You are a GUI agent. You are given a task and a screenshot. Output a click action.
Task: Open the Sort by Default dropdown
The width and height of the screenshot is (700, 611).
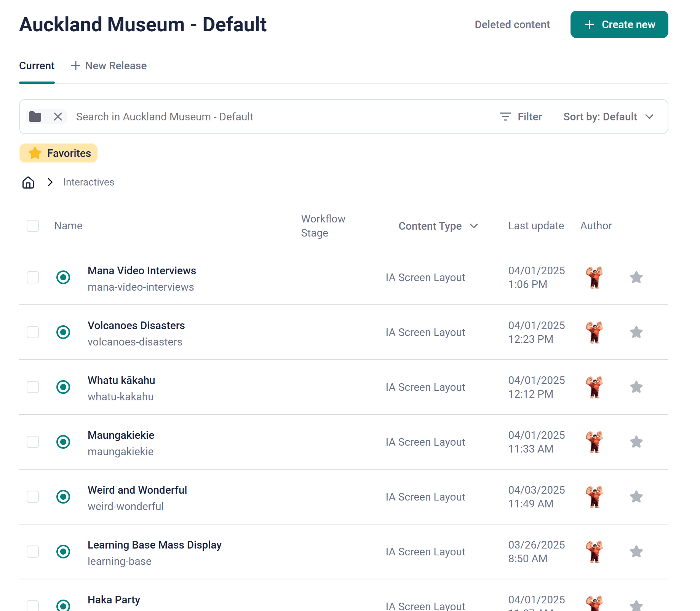[608, 117]
